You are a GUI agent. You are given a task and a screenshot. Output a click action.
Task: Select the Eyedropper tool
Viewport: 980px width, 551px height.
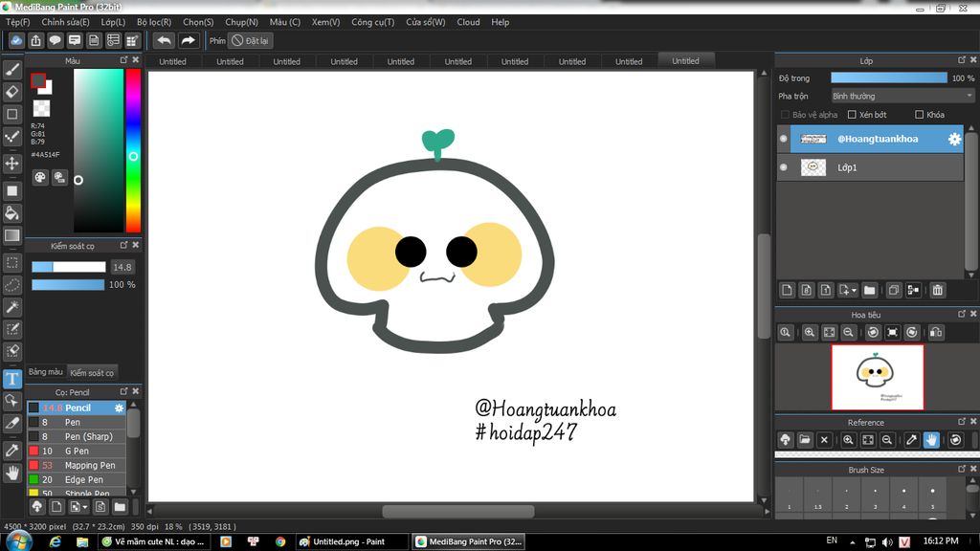tap(11, 451)
